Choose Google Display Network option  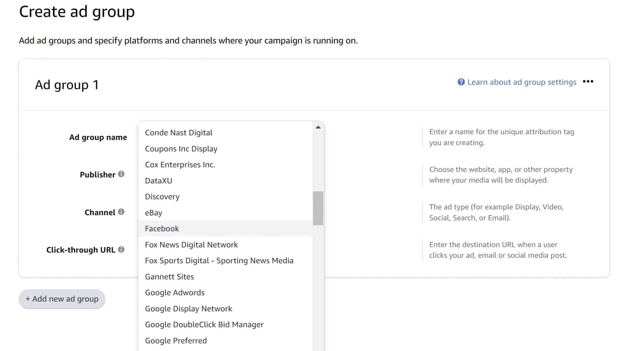[x=225, y=309]
